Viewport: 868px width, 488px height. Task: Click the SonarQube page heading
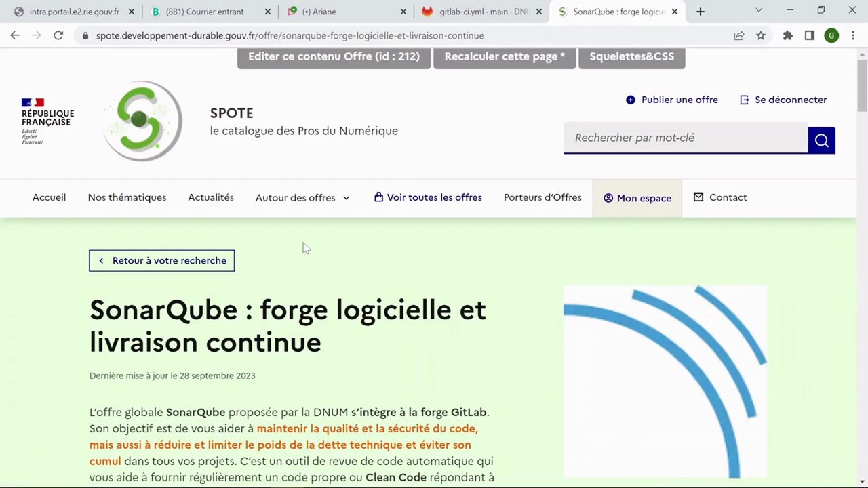point(288,326)
